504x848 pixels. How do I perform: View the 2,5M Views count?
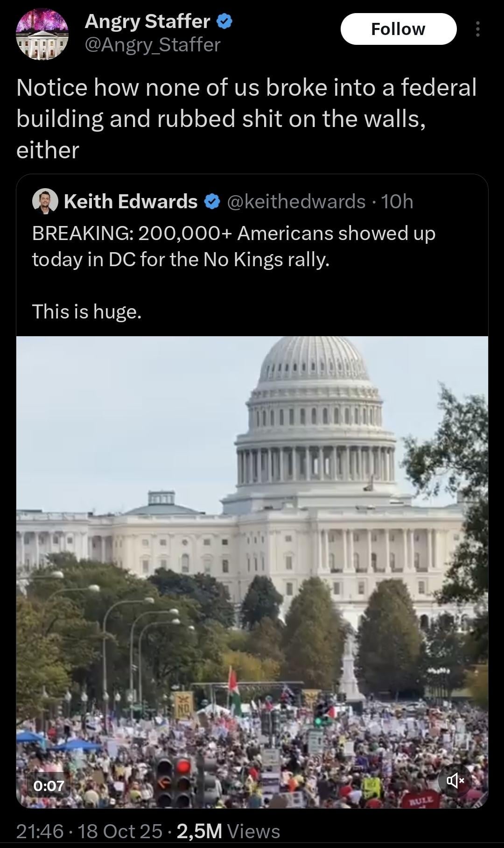coord(228,831)
